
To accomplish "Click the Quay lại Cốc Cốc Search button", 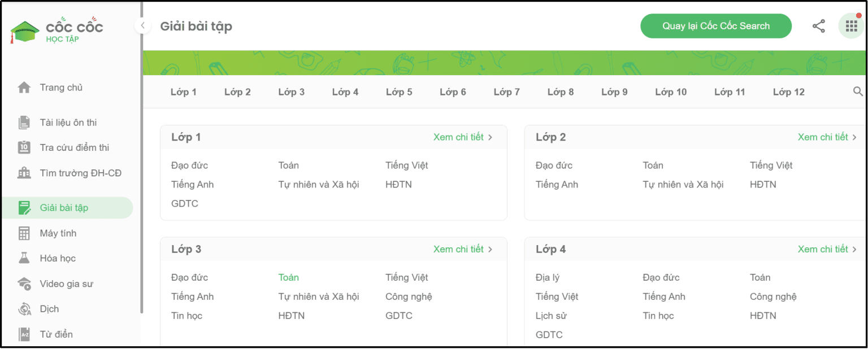I will 715,25.
